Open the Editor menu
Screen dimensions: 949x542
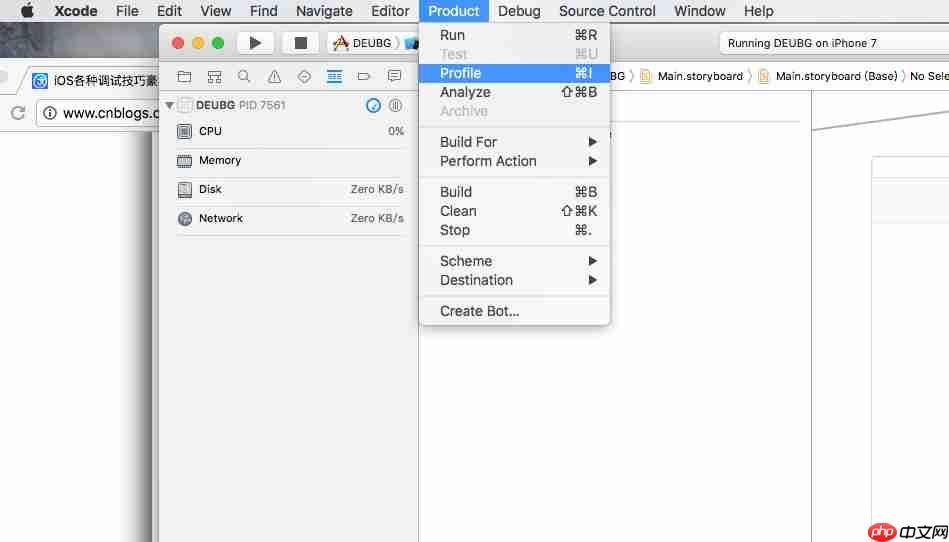pos(390,11)
